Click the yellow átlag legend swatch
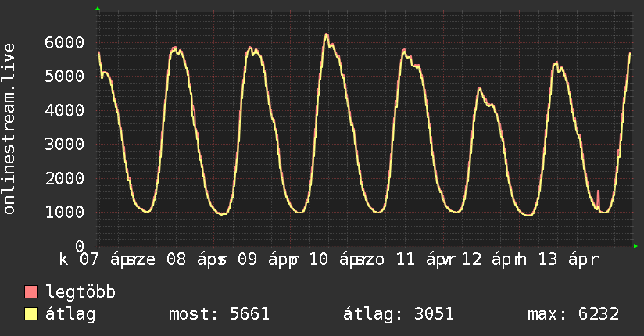This screenshot has width=644, height=336. coord(31,315)
